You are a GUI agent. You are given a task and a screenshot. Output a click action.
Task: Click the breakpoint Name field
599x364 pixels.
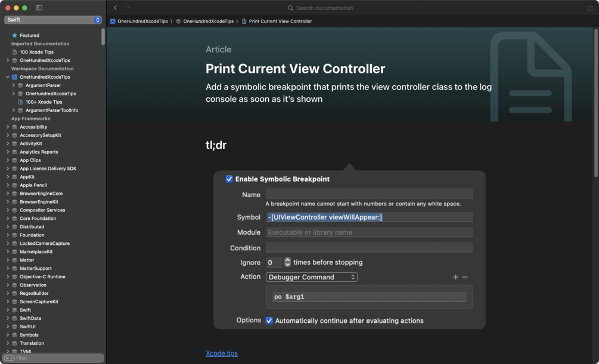coord(370,194)
